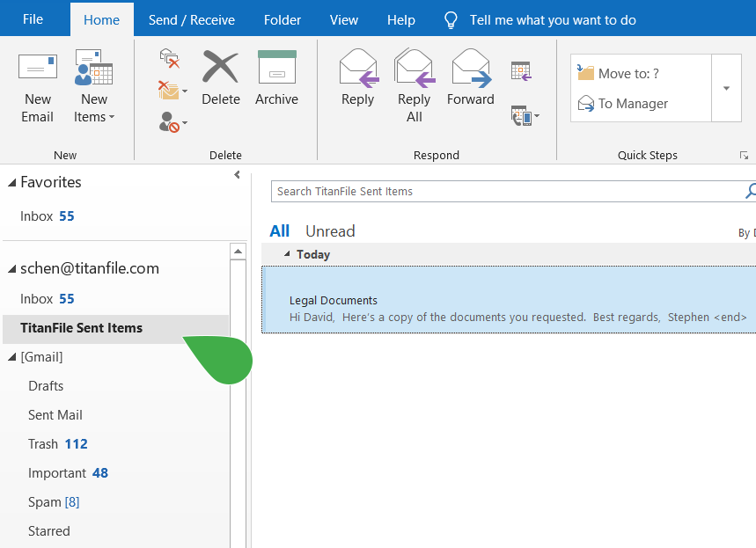The width and height of the screenshot is (756, 548).
Task: Switch to the Unread messages filter
Action: [330, 230]
